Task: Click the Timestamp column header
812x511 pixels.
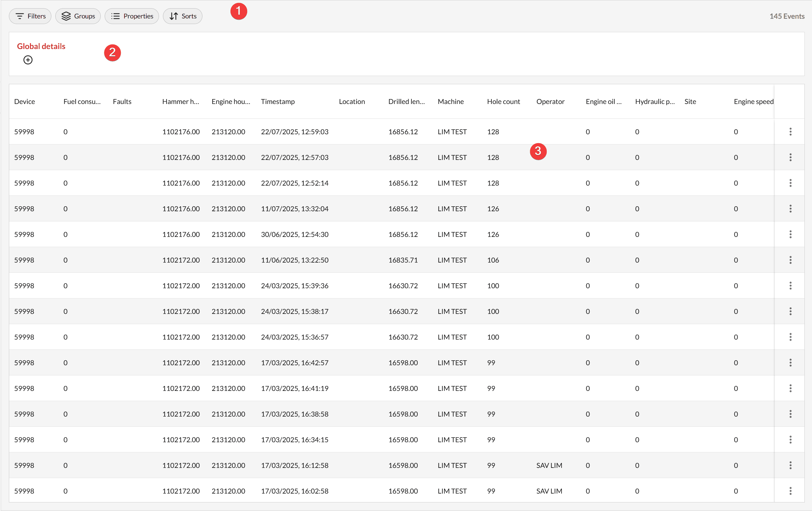Action: tap(277, 101)
